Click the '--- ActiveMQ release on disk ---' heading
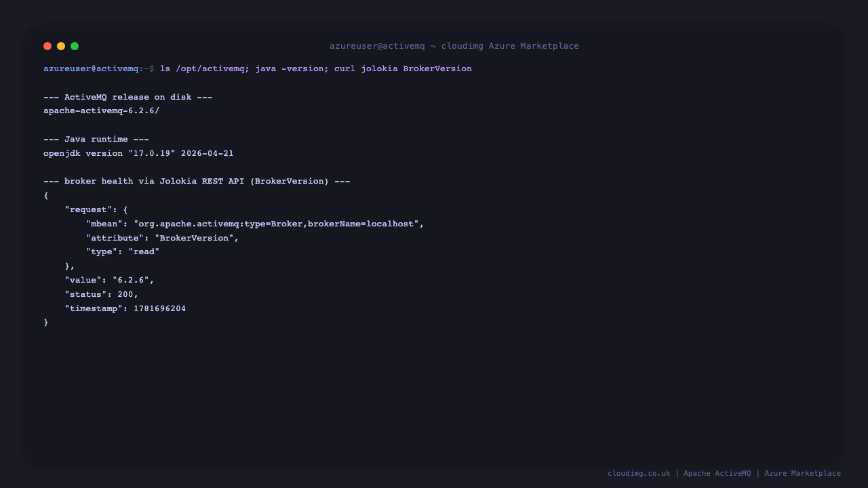Viewport: 868px width, 488px height. (128, 98)
